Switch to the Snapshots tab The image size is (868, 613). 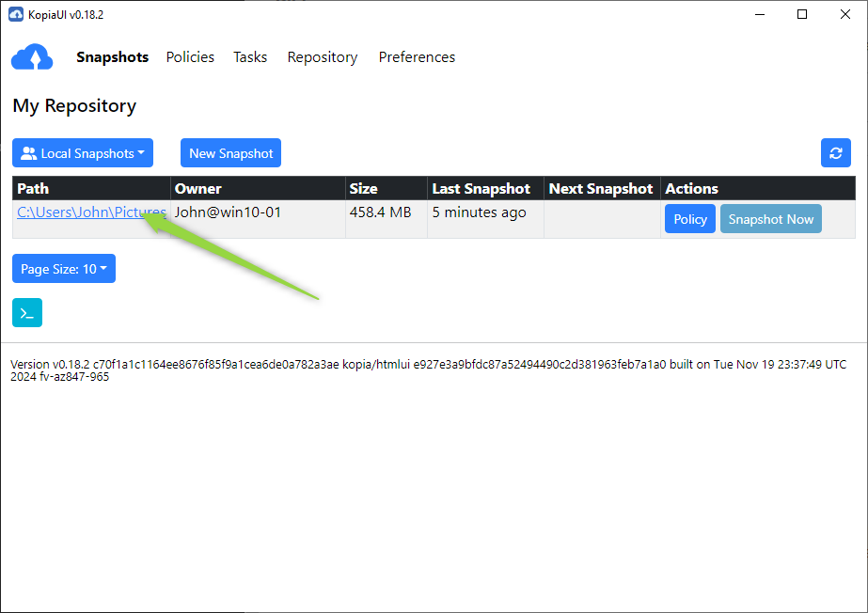(112, 57)
